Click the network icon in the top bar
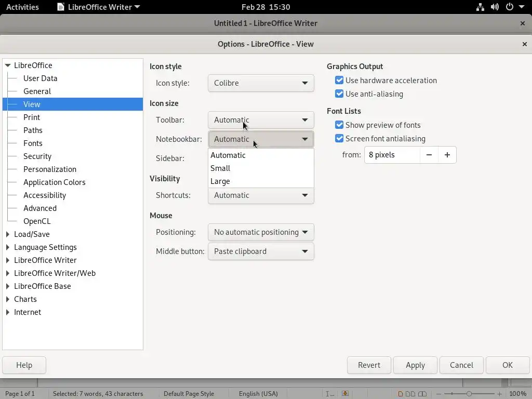 pyautogui.click(x=480, y=7)
